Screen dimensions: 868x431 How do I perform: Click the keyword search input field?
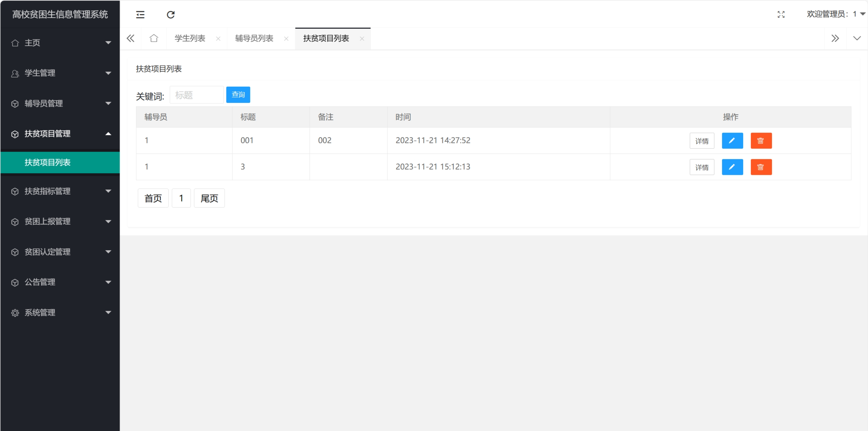(196, 94)
